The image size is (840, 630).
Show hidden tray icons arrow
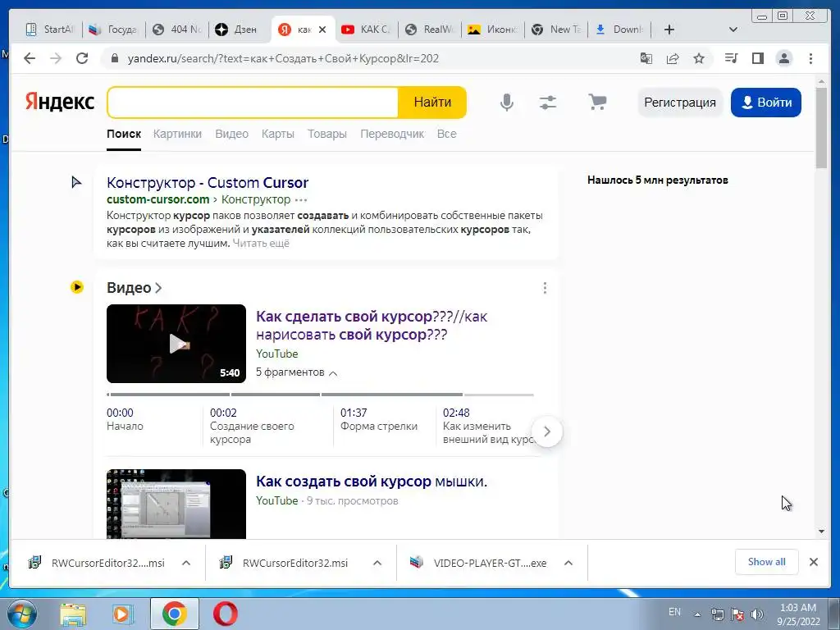click(697, 614)
